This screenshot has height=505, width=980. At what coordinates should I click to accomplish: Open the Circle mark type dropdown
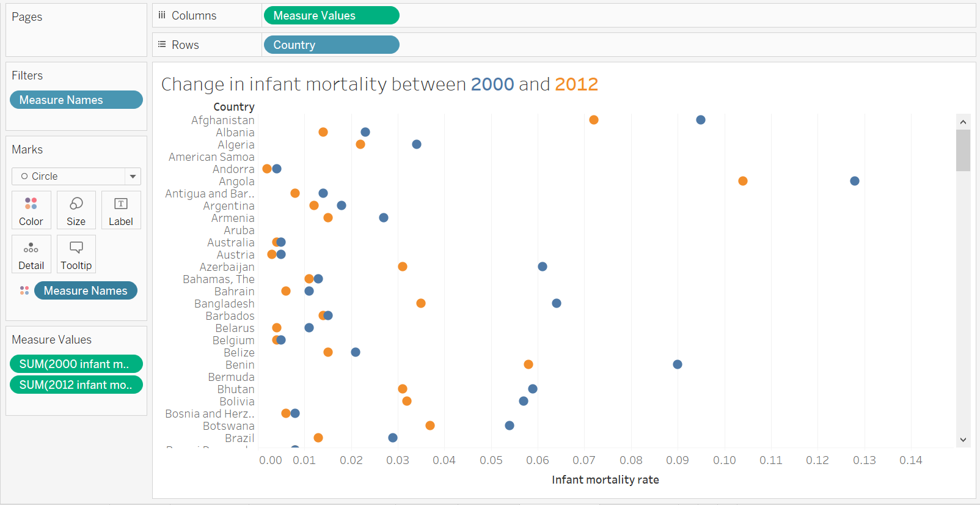[x=133, y=176]
